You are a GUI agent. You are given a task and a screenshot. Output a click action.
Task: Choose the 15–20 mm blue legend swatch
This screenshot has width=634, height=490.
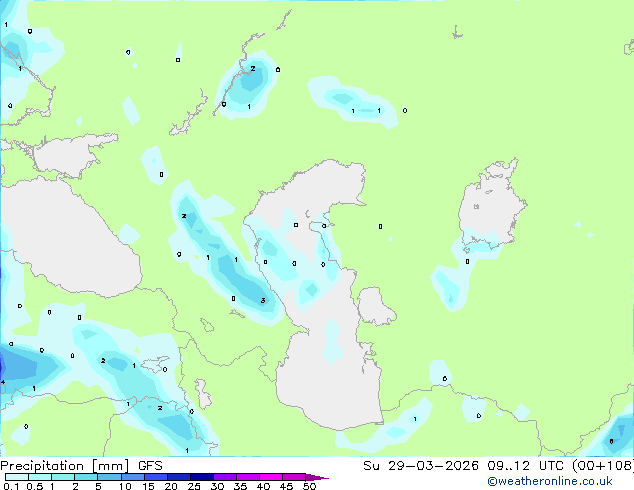point(155,477)
